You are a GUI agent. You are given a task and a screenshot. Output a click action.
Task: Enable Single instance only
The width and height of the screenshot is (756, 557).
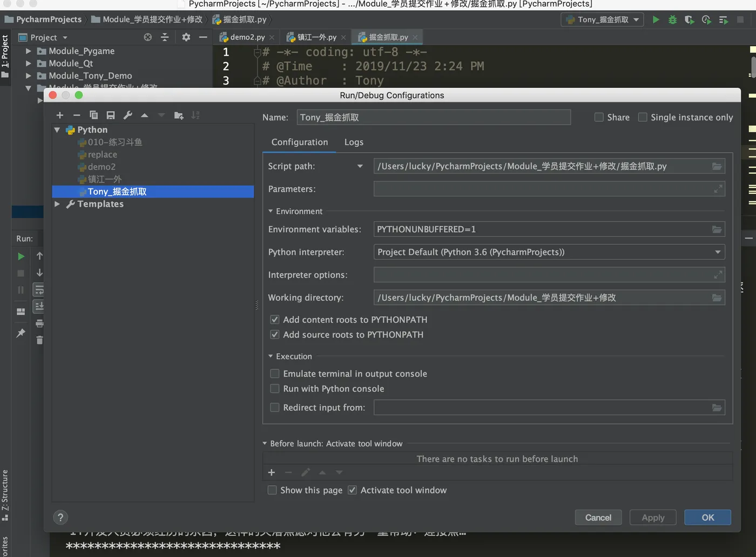(643, 117)
